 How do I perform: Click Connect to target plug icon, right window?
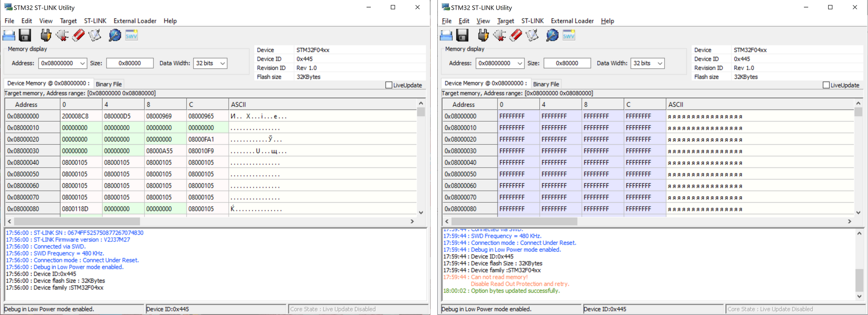(483, 35)
